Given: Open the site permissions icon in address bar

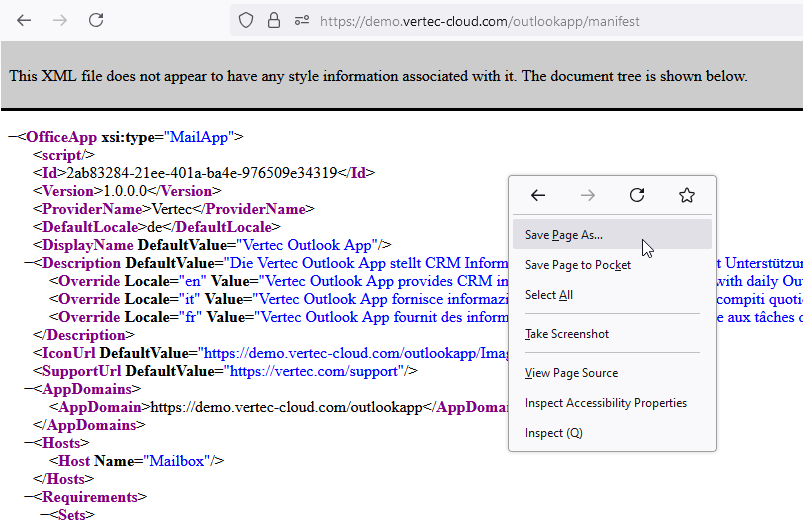Looking at the screenshot, I should (x=300, y=20).
